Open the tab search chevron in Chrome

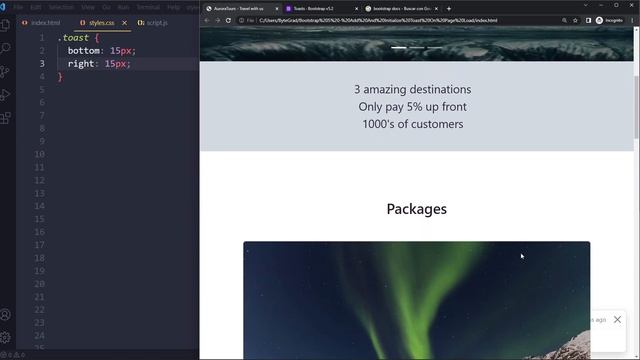586,5
